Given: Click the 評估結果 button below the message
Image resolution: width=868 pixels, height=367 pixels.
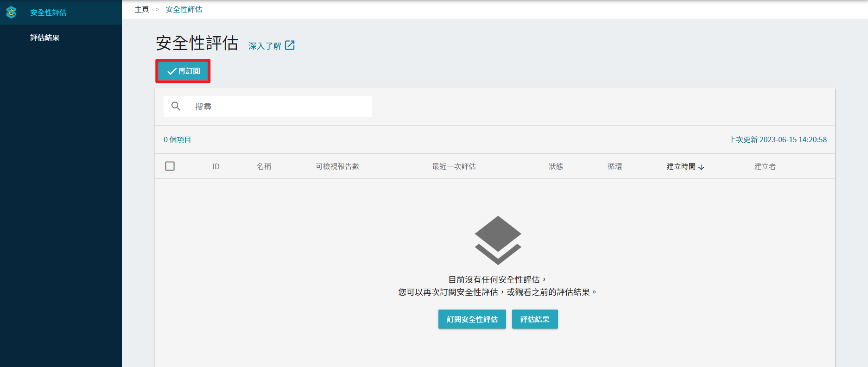Looking at the screenshot, I should coord(535,319).
